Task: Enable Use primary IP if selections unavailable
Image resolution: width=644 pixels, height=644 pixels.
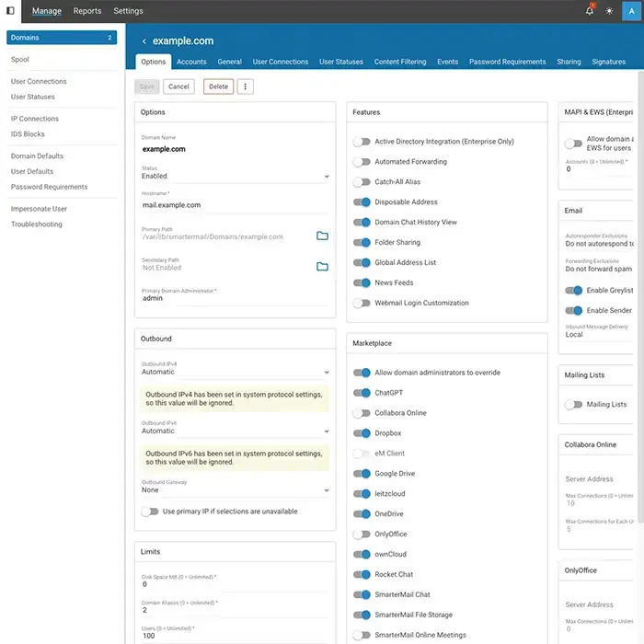Action: [x=149, y=512]
